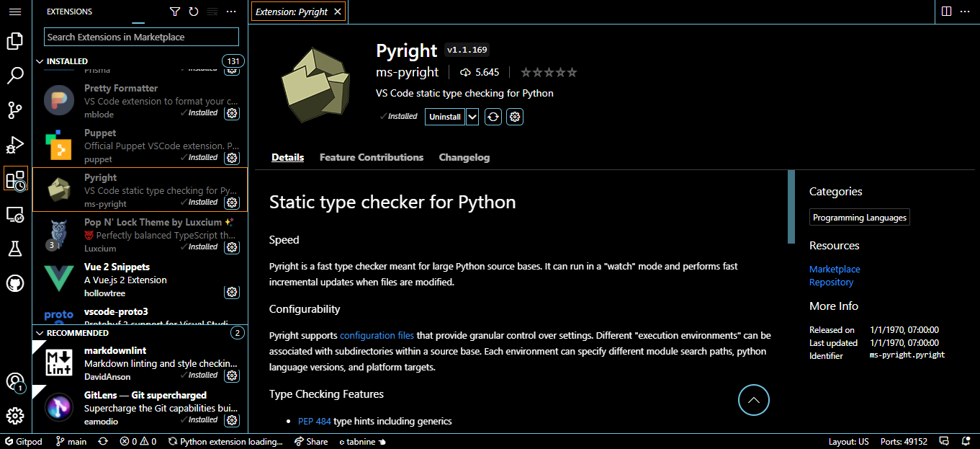Screen dimensions: 980x449
Task: Click Layout: US in status bar
Action: [x=849, y=441]
